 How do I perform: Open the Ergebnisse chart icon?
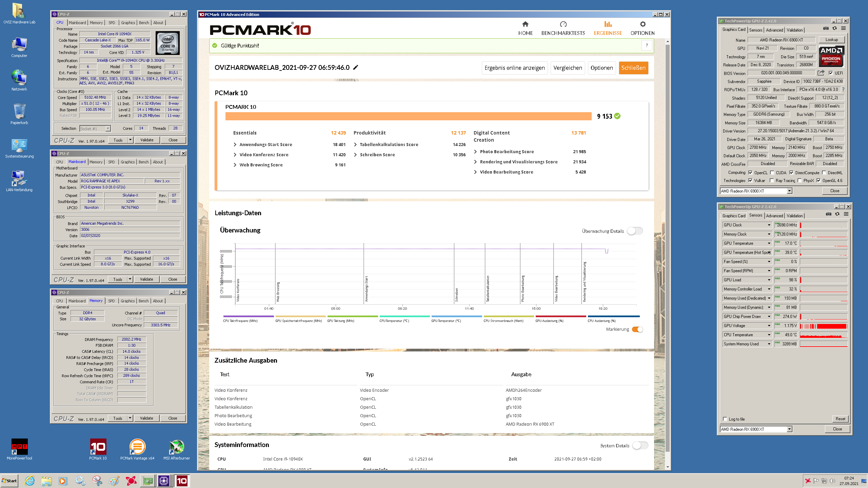(x=608, y=24)
